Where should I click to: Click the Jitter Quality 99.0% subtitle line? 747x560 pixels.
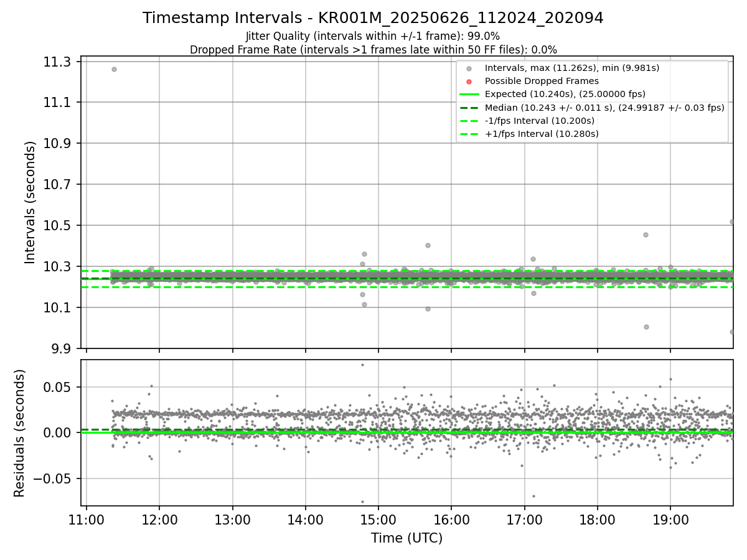373,36
